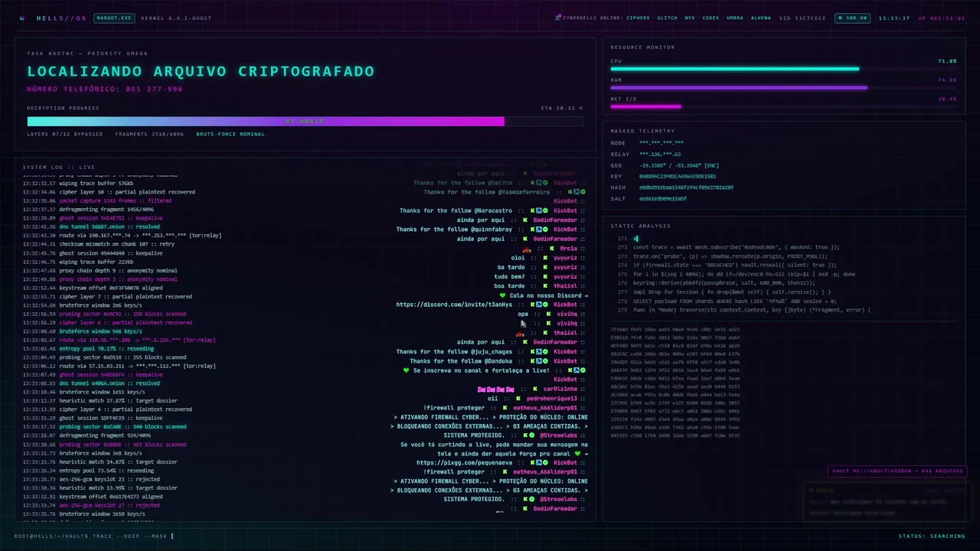980x551 pixels.
Task: Select CIPHERX in the online list
Action: 638,18
